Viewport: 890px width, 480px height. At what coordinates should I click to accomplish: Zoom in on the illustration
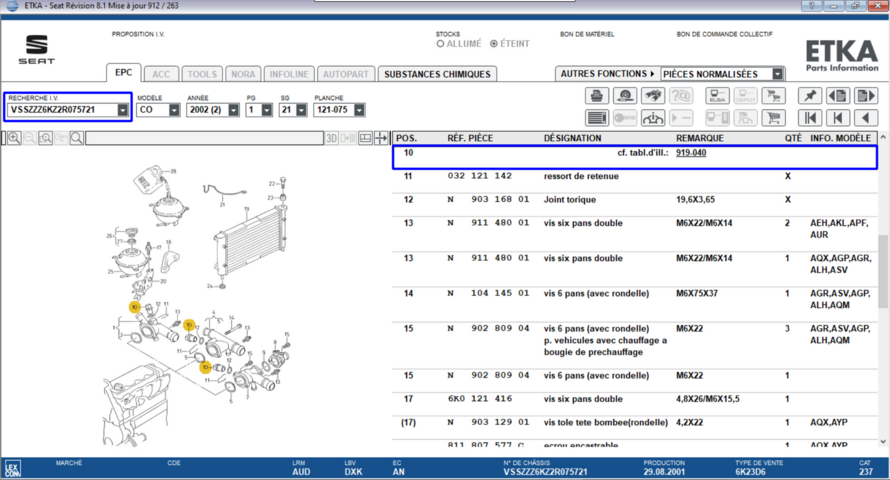[14, 138]
